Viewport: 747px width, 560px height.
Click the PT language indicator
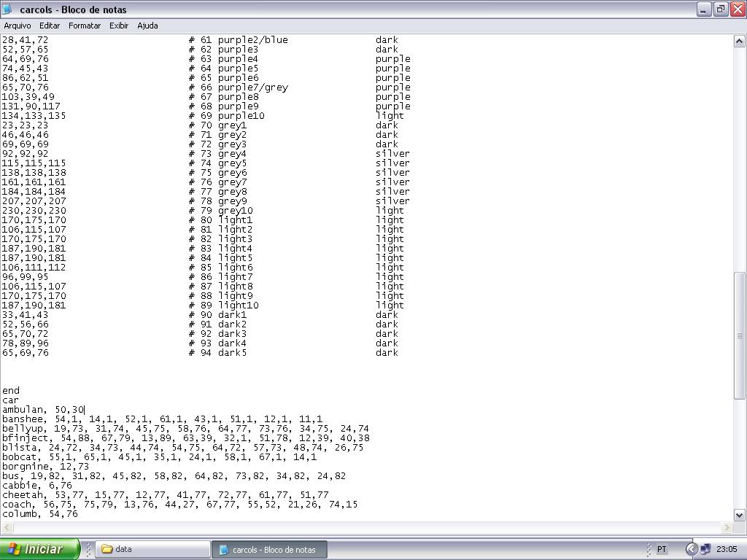pos(662,549)
